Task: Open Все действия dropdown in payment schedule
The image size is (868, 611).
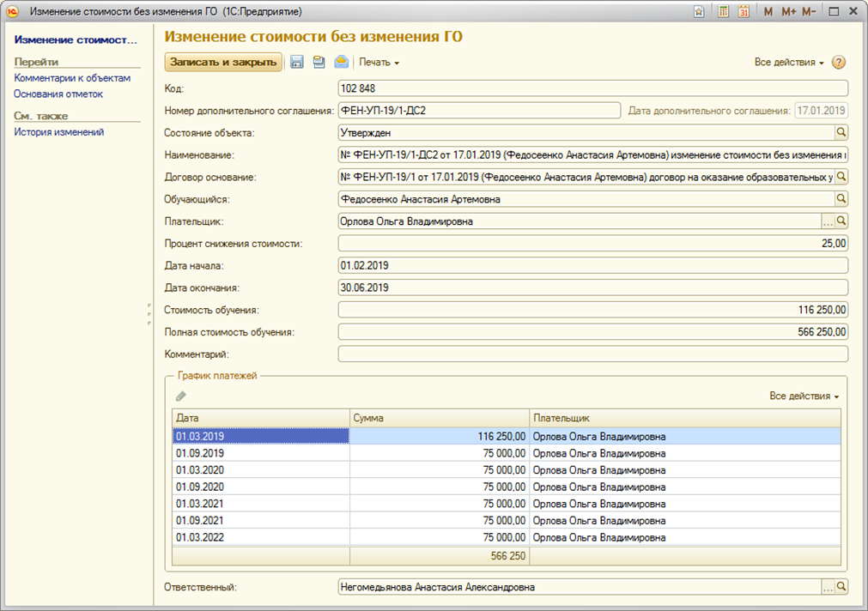Action: tap(804, 396)
